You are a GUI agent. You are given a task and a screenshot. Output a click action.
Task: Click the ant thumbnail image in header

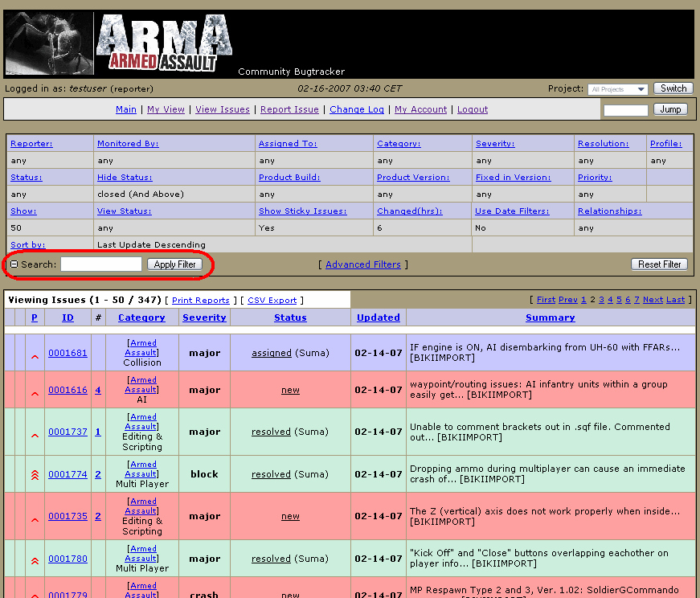point(49,44)
